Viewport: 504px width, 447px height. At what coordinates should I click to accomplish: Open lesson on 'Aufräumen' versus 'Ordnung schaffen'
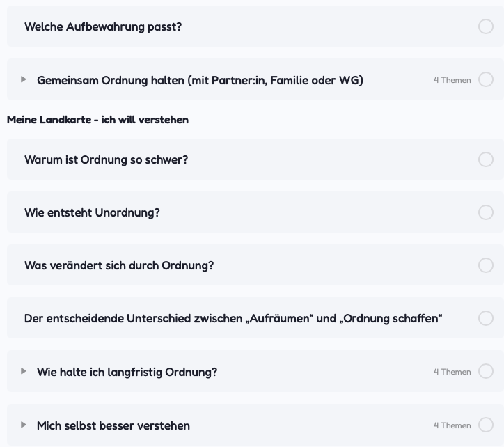[x=233, y=318]
